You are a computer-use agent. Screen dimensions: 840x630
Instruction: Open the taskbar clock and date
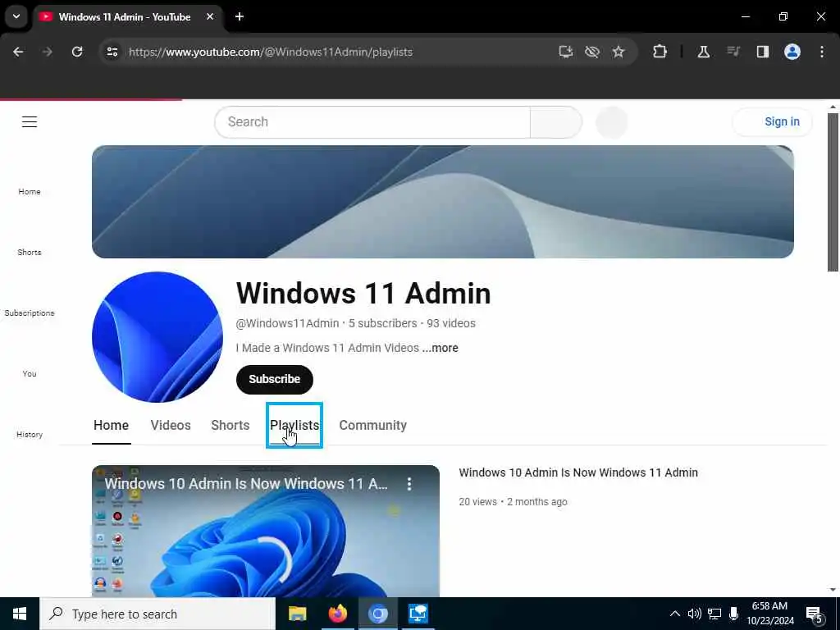(769, 614)
